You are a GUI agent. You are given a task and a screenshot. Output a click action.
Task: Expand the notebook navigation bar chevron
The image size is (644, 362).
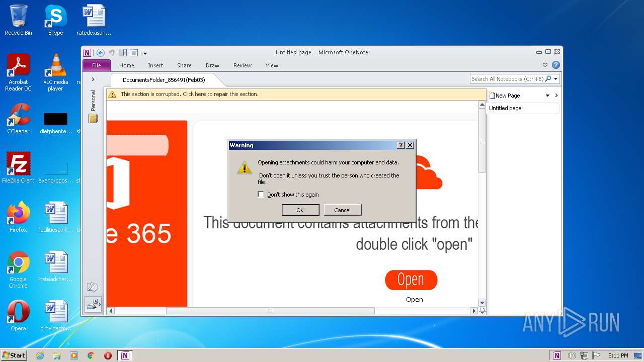(x=93, y=79)
